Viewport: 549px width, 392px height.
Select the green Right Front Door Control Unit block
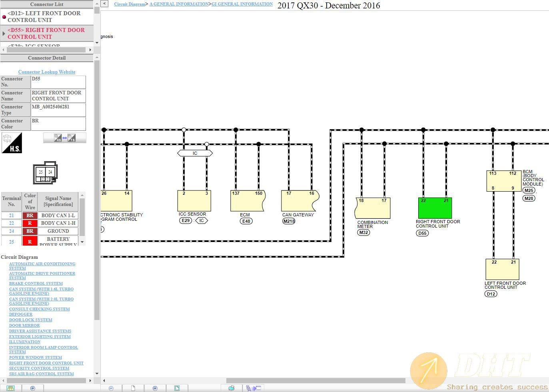[435, 208]
